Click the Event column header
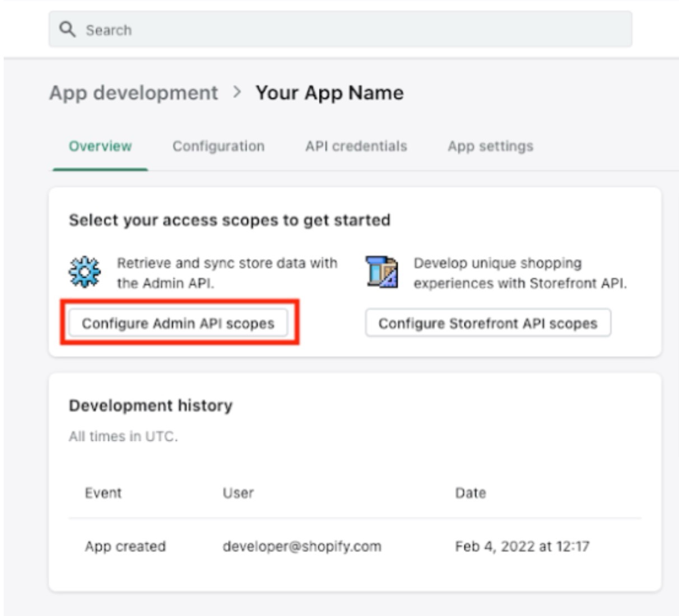This screenshot has width=679, height=616. click(x=103, y=493)
